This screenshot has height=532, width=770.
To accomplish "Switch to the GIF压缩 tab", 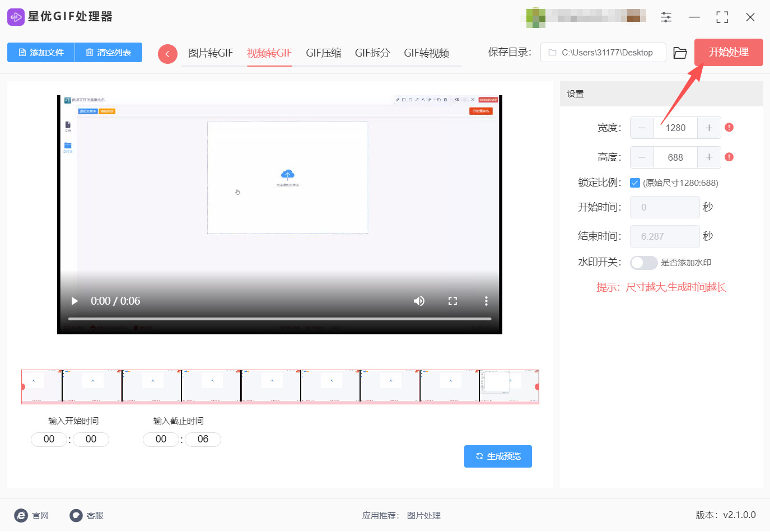I will point(323,53).
